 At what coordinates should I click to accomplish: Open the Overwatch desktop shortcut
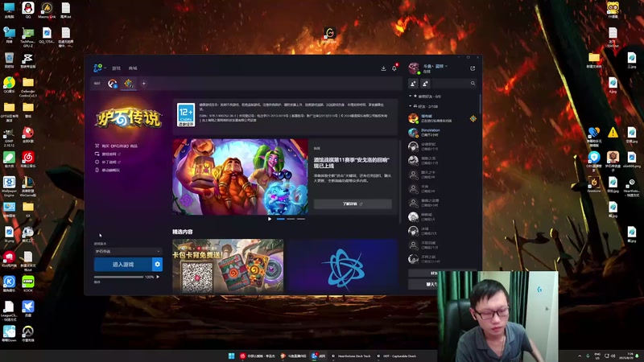[28, 334]
